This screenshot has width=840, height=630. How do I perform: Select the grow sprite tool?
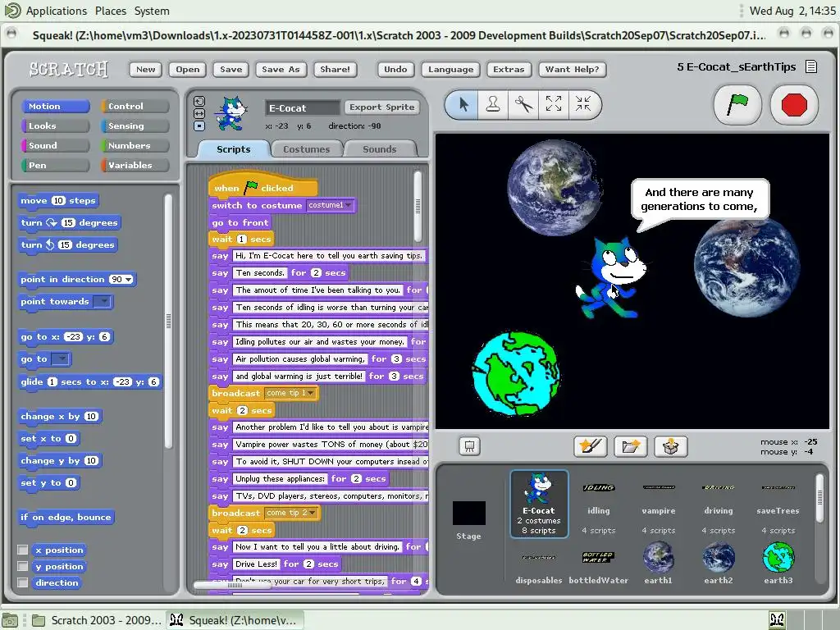pyautogui.click(x=554, y=104)
